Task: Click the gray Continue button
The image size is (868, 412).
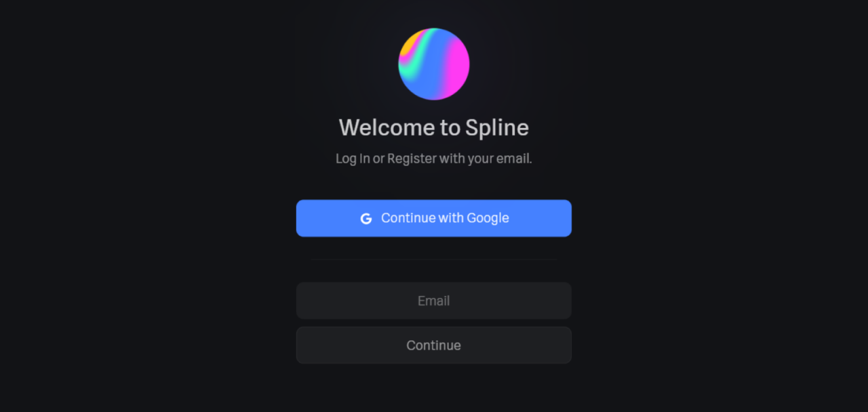Action: pyautogui.click(x=434, y=346)
